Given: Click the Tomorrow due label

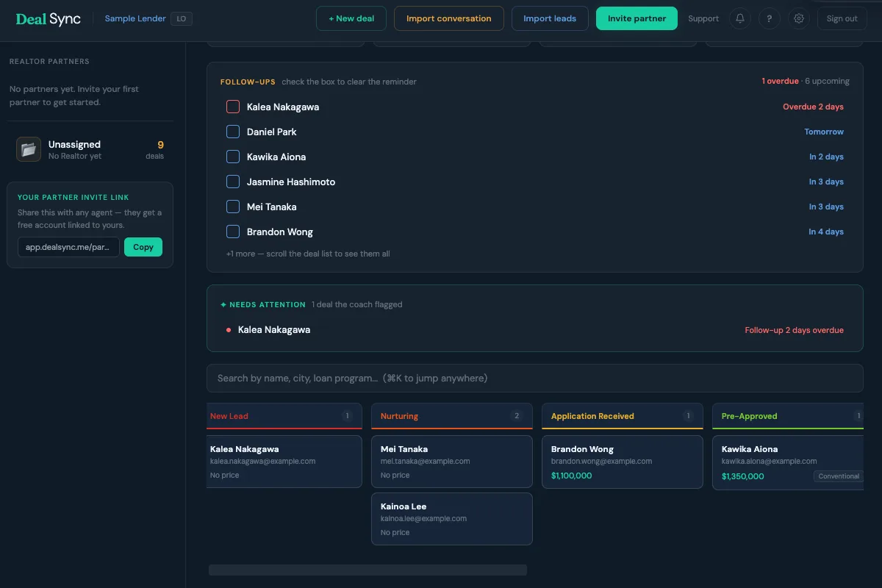Looking at the screenshot, I should pyautogui.click(x=824, y=132).
